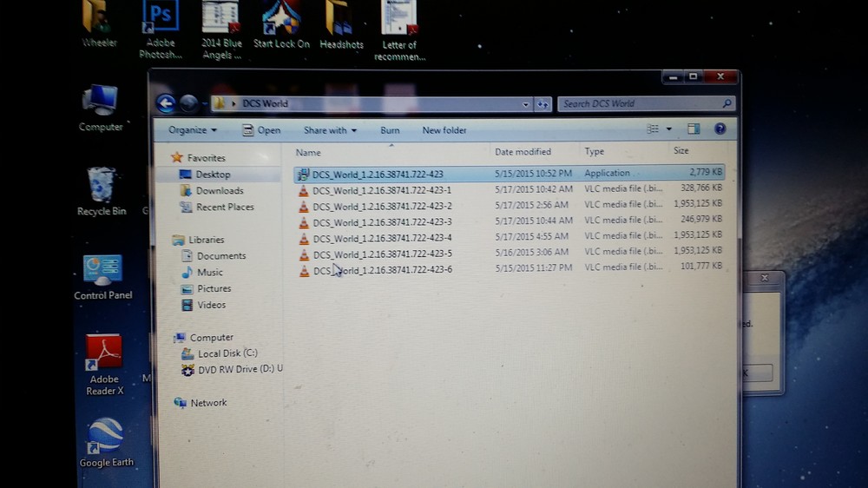Click the installer icon of the application file
This screenshot has width=868, height=488.
click(x=303, y=175)
